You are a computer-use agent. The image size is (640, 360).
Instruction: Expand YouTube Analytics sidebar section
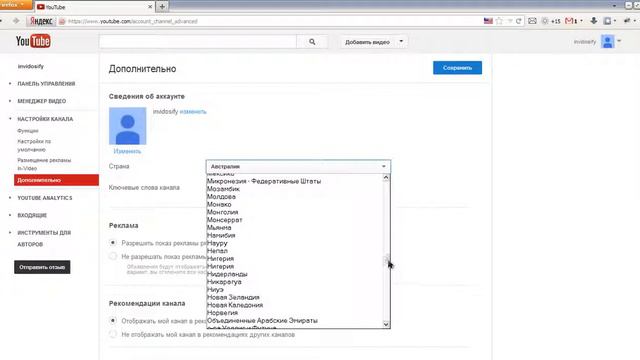tap(44, 198)
